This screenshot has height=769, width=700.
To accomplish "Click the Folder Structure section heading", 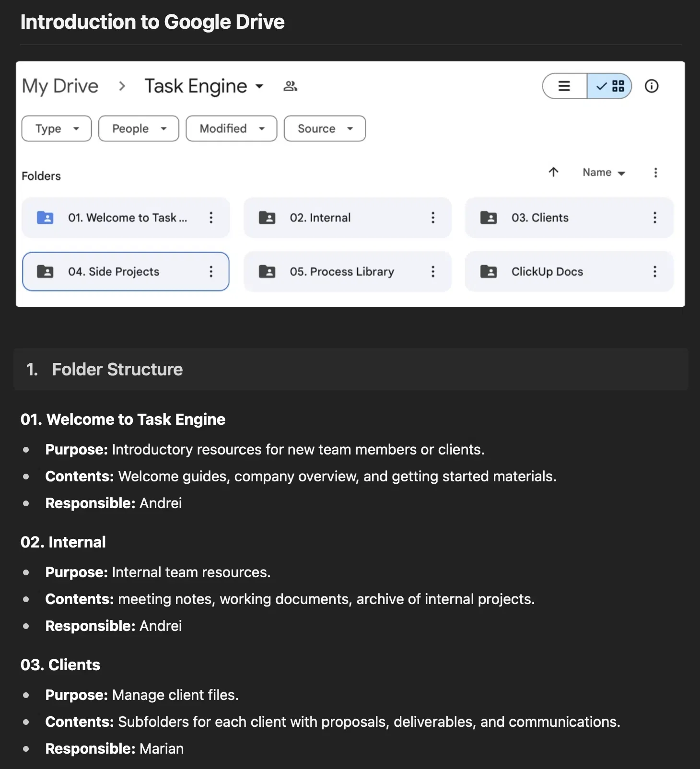I will [x=117, y=369].
